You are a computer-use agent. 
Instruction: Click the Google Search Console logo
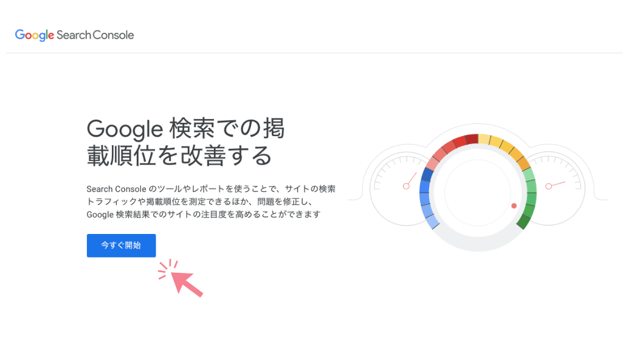[74, 35]
